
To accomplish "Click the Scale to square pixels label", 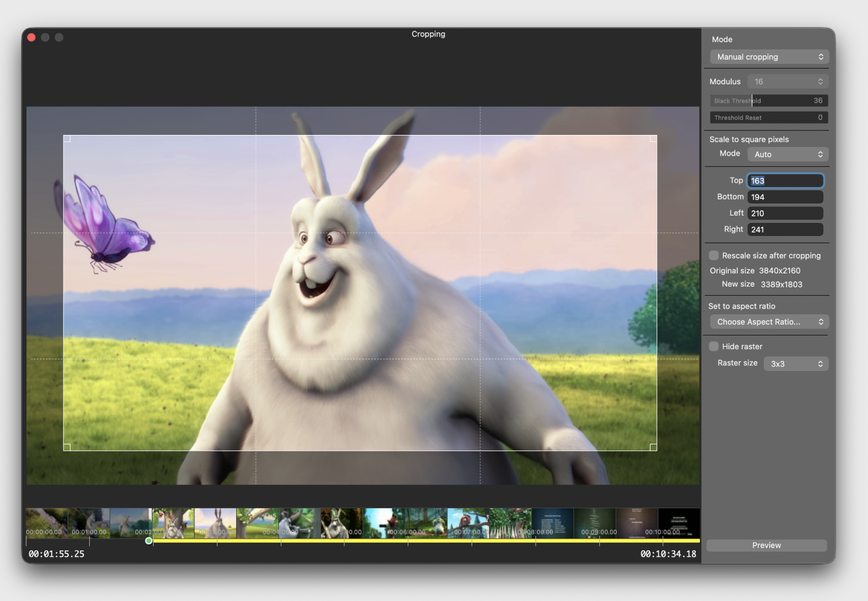I will (749, 139).
